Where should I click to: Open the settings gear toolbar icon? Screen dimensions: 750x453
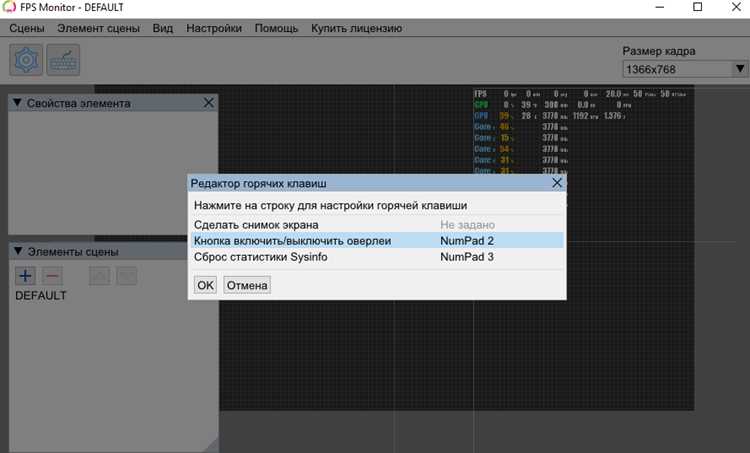click(x=26, y=60)
